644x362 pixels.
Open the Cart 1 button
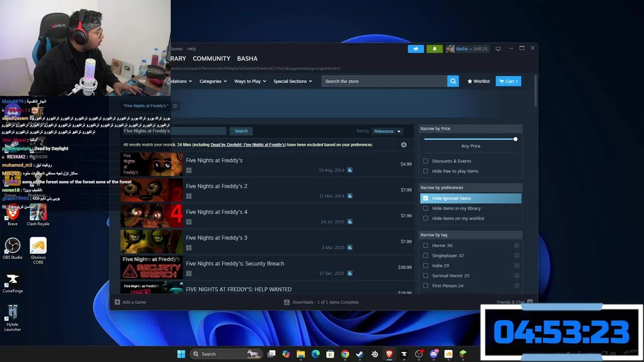click(508, 81)
